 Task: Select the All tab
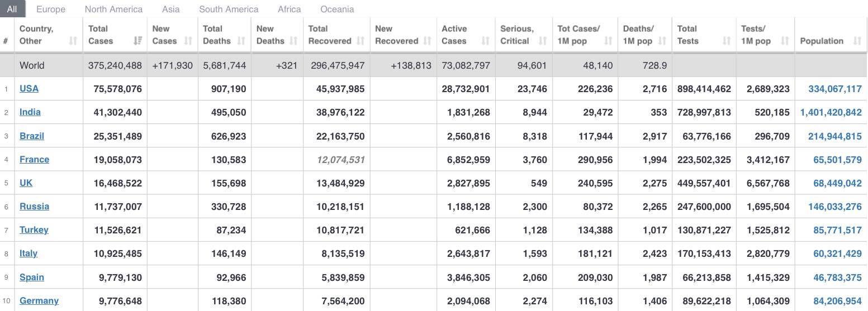(x=12, y=9)
